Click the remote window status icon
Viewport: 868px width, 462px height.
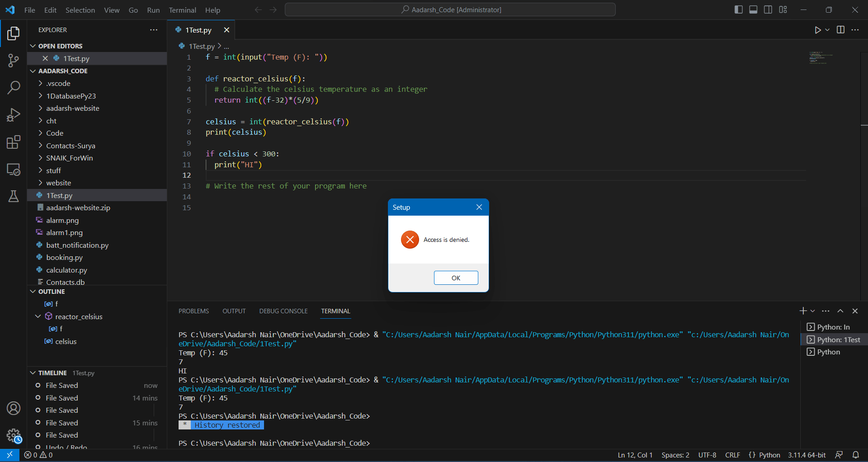click(9, 455)
